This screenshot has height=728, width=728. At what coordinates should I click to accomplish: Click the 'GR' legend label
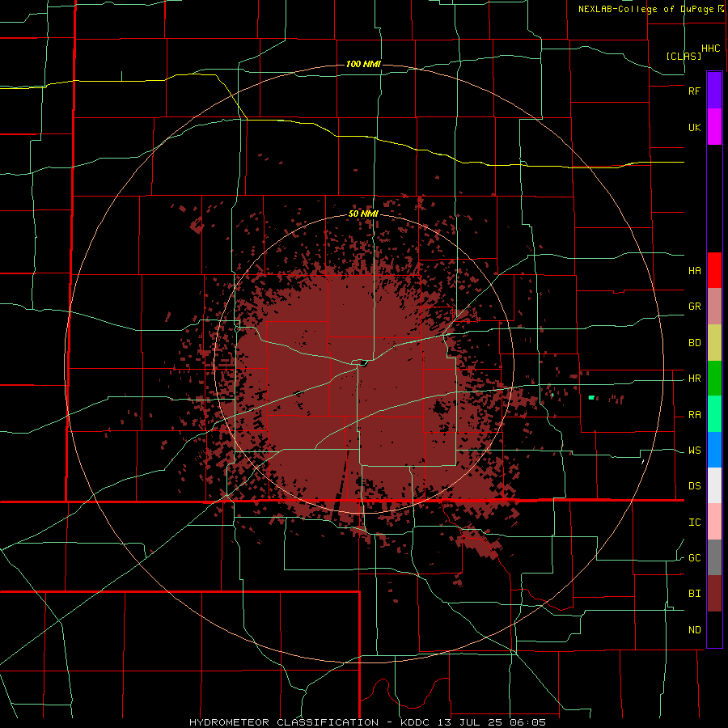tap(694, 307)
